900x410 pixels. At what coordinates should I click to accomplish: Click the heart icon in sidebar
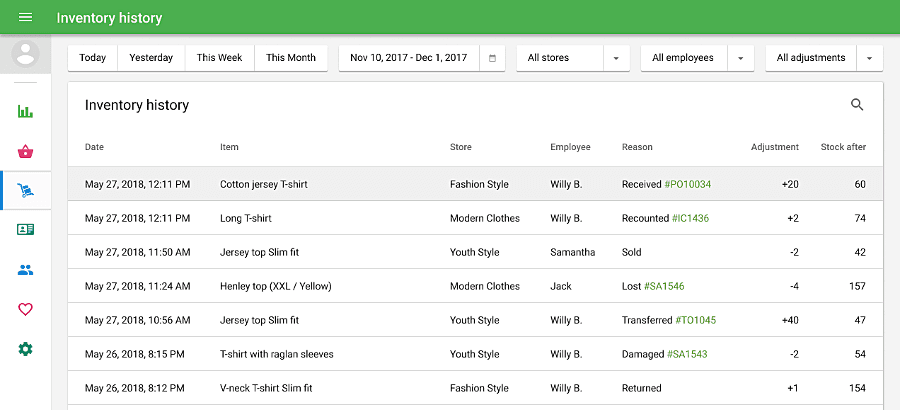26,309
